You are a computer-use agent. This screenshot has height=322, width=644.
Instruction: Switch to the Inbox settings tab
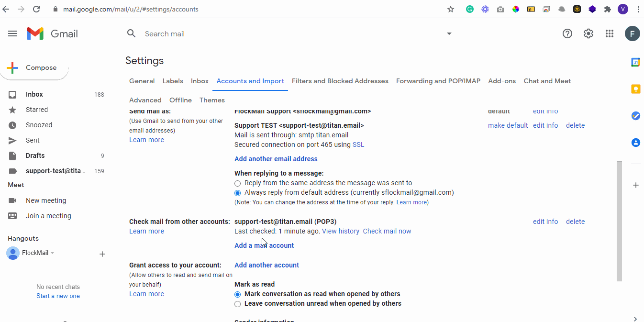[200, 81]
